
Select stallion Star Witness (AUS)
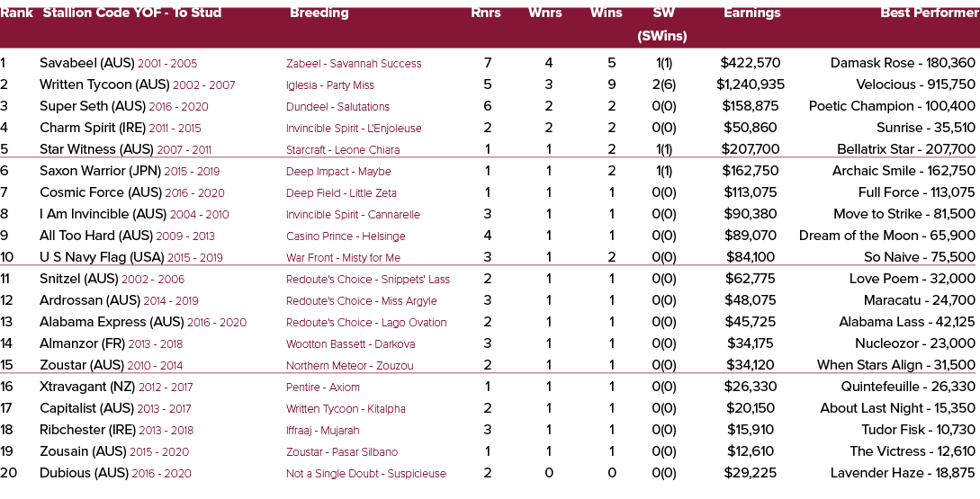(96, 149)
